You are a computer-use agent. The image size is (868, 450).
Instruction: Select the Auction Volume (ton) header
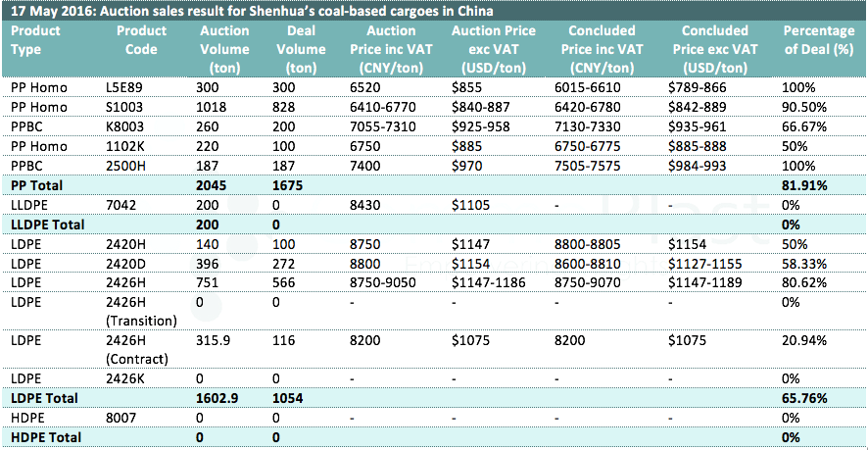[x=226, y=48]
